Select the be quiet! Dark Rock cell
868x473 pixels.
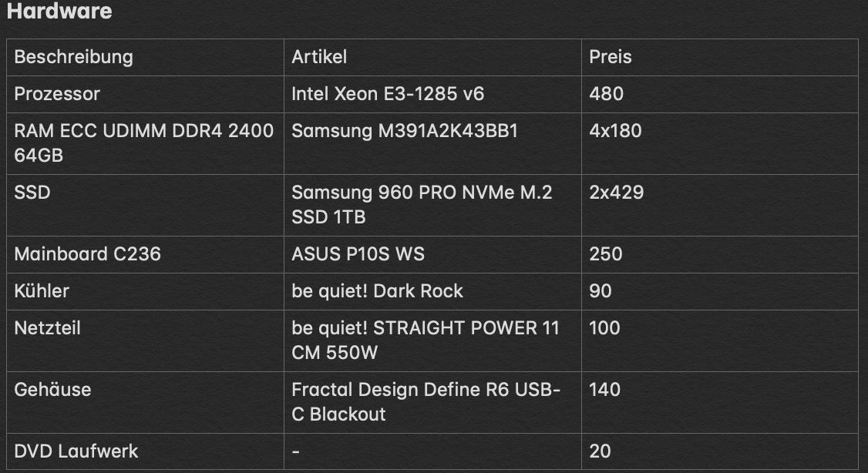tap(377, 291)
